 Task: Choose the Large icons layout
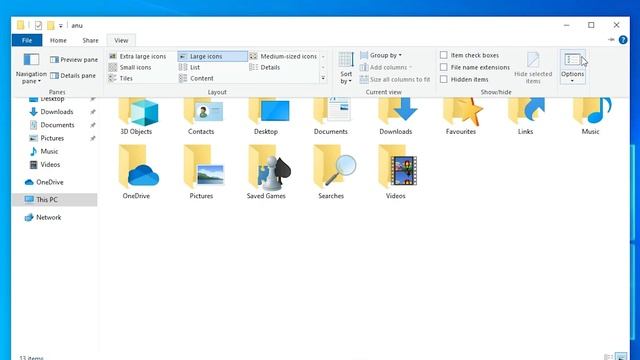click(x=212, y=56)
